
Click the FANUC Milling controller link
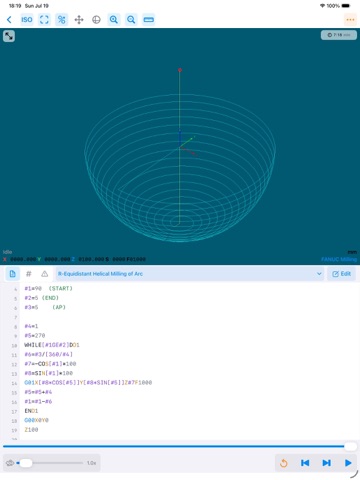pyautogui.click(x=339, y=259)
